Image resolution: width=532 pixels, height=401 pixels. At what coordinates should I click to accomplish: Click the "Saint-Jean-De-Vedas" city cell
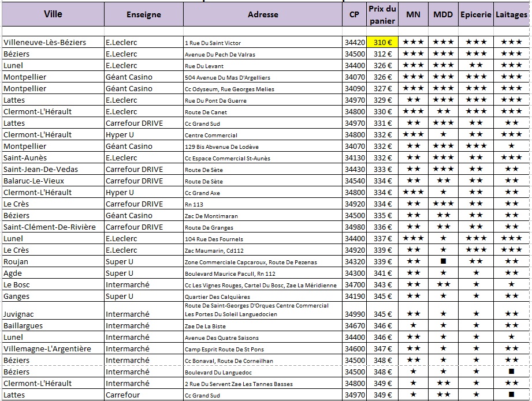[x=53, y=169]
